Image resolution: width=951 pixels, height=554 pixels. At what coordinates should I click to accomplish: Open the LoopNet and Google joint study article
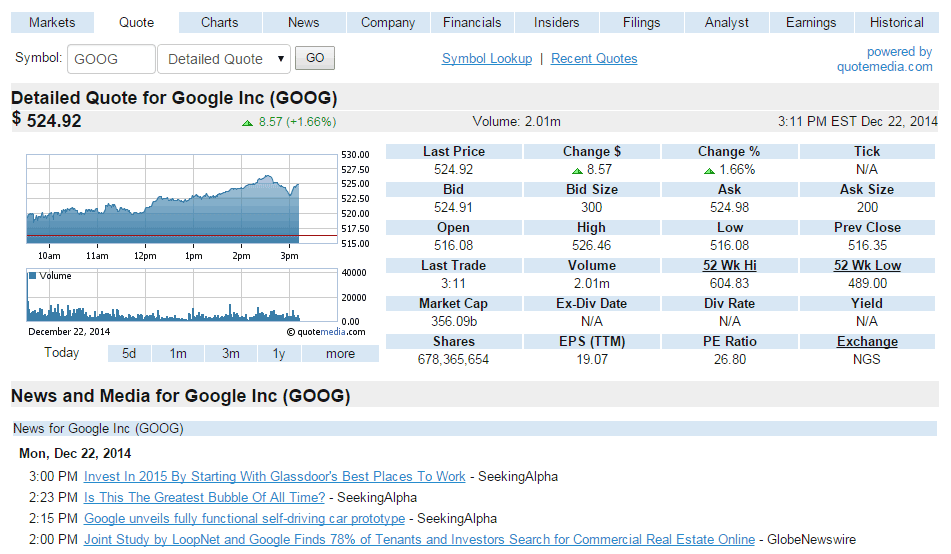419,539
